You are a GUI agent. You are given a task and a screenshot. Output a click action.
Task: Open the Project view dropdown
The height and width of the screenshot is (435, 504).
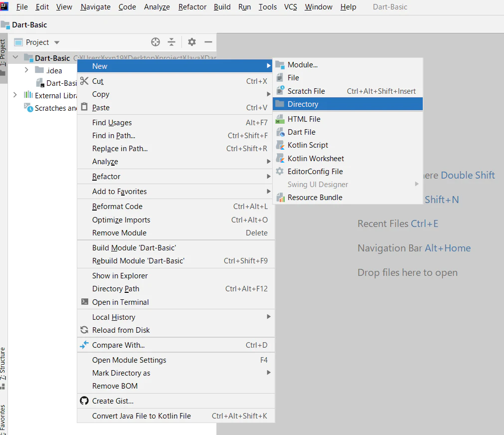click(x=57, y=42)
